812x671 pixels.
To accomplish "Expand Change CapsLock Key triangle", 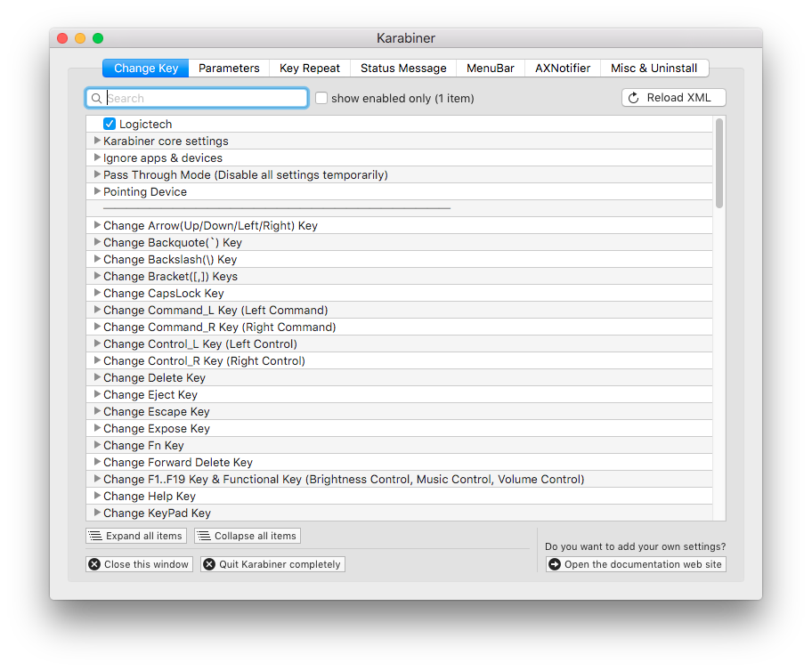I will pyautogui.click(x=97, y=293).
